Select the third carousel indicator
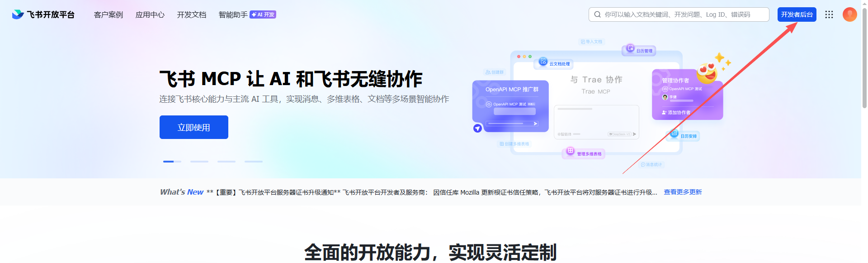This screenshot has width=868, height=263. tap(226, 162)
